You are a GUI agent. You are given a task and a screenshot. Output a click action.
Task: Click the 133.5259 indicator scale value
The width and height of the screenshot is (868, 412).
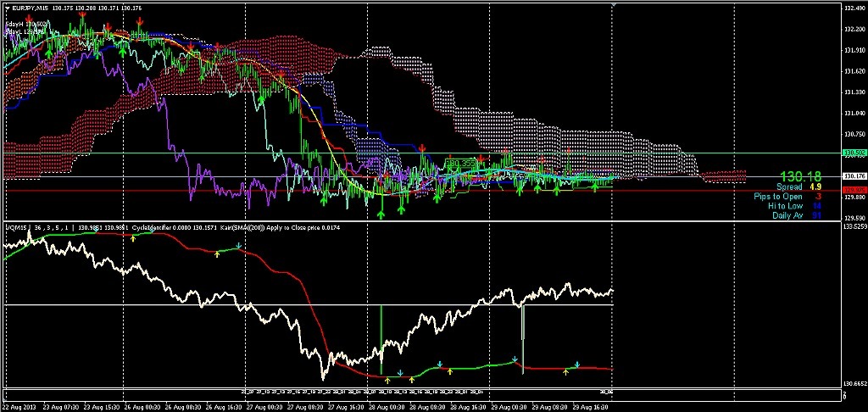click(854, 226)
